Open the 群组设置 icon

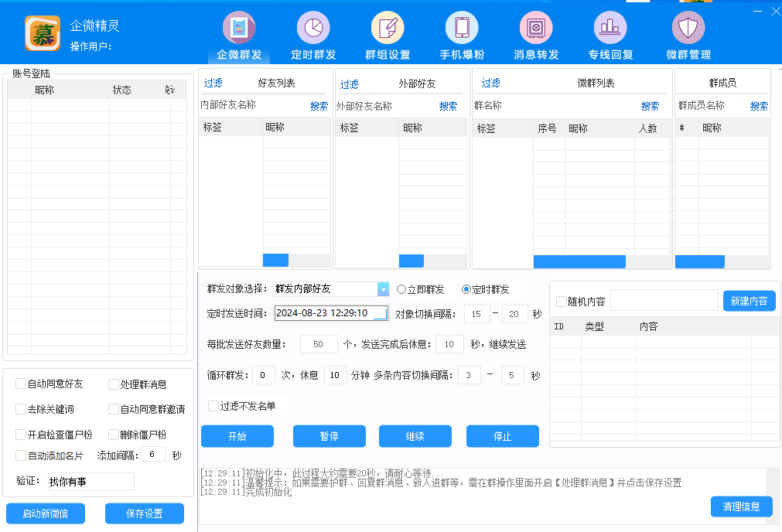point(388,28)
